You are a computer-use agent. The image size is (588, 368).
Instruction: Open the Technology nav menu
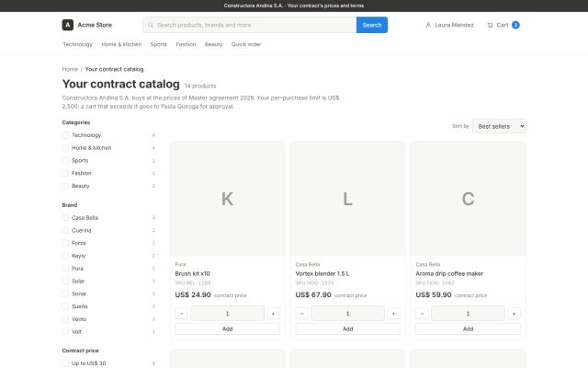[77, 44]
